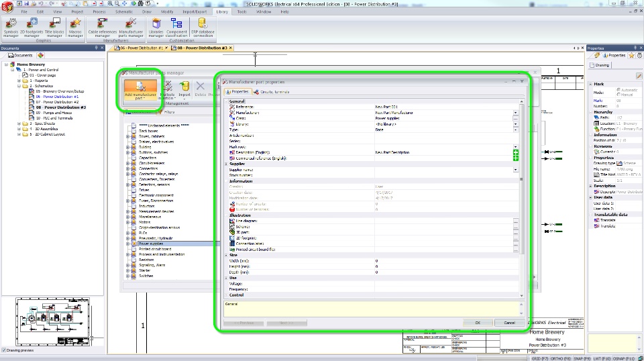Open the Macros manager
644x361 pixels.
point(75,28)
